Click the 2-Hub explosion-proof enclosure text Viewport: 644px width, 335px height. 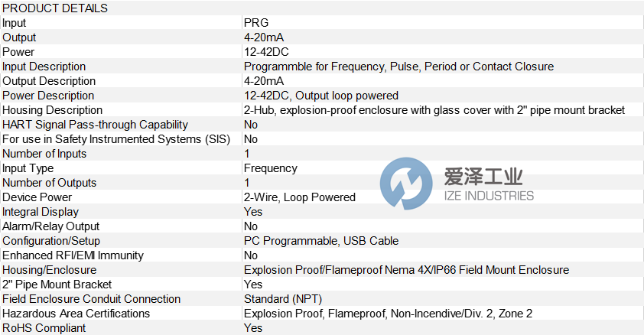coord(434,110)
